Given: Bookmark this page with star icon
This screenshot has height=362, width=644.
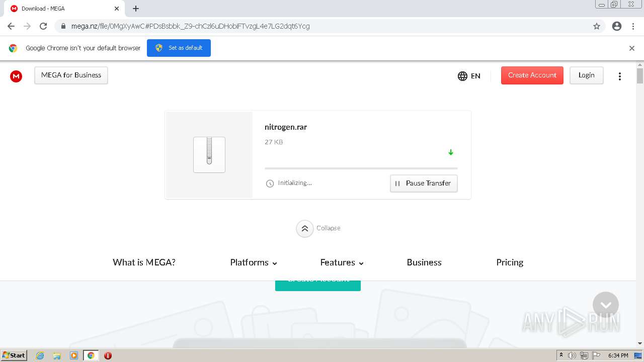Looking at the screenshot, I should point(597,26).
